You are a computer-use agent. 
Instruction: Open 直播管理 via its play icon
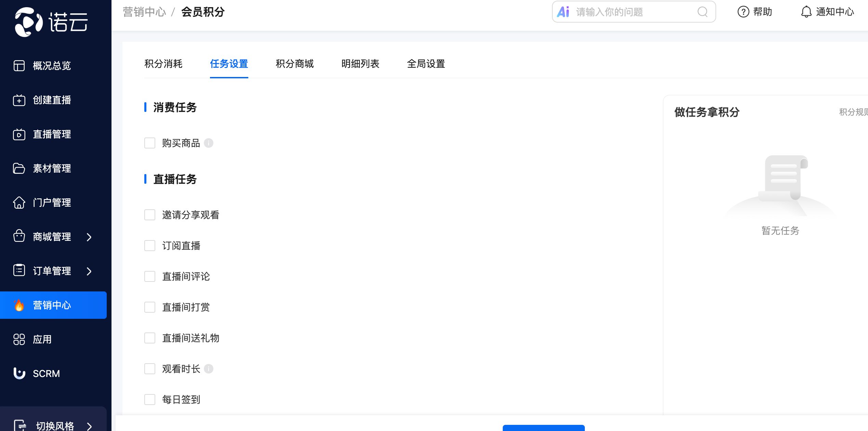pos(19,134)
